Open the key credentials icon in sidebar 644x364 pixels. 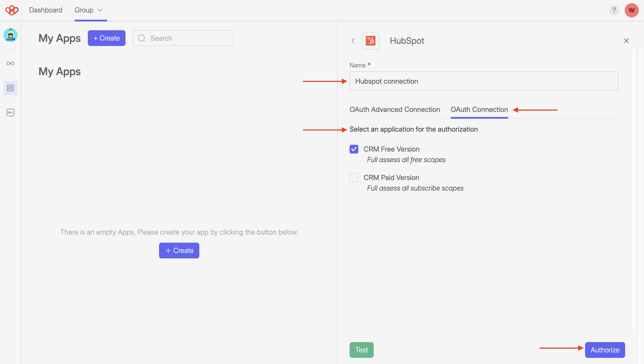coord(10,112)
